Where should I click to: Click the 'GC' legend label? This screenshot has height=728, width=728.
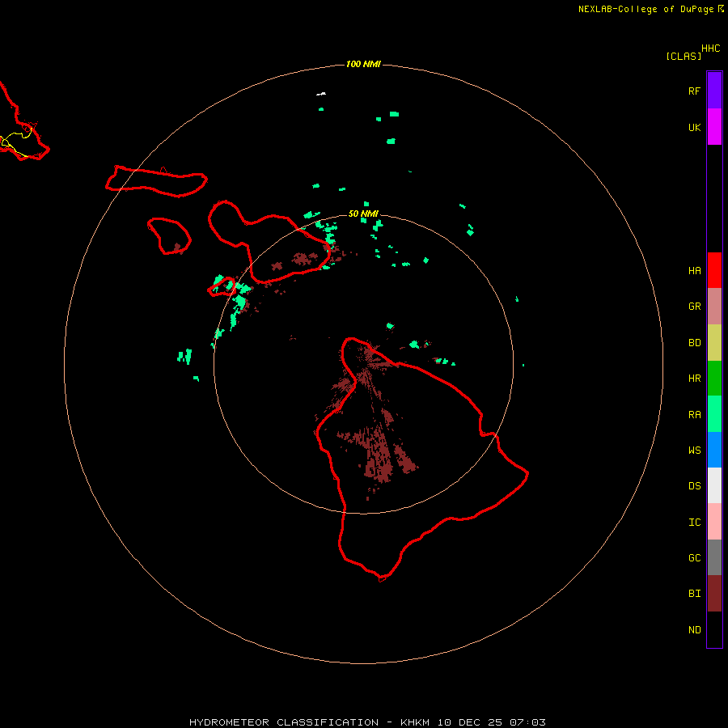pyautogui.click(x=694, y=558)
